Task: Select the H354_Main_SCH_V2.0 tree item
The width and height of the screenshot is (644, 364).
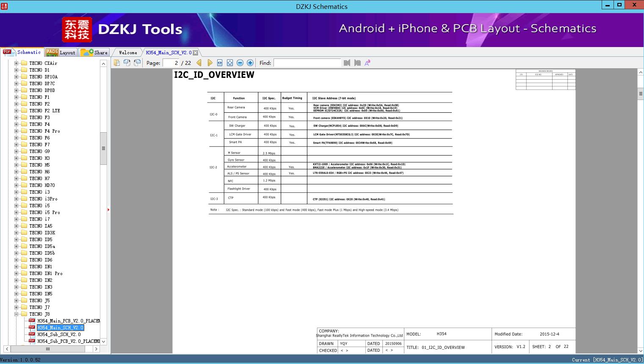Action: click(x=61, y=328)
